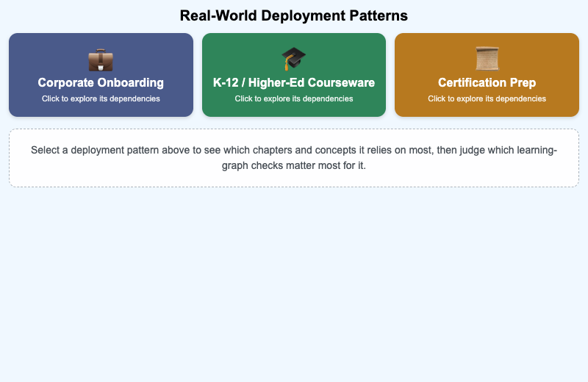Click 'Click to explore its dependencies' under Corporate Onboarding
Screen dimensions: 588x382
click(101, 98)
